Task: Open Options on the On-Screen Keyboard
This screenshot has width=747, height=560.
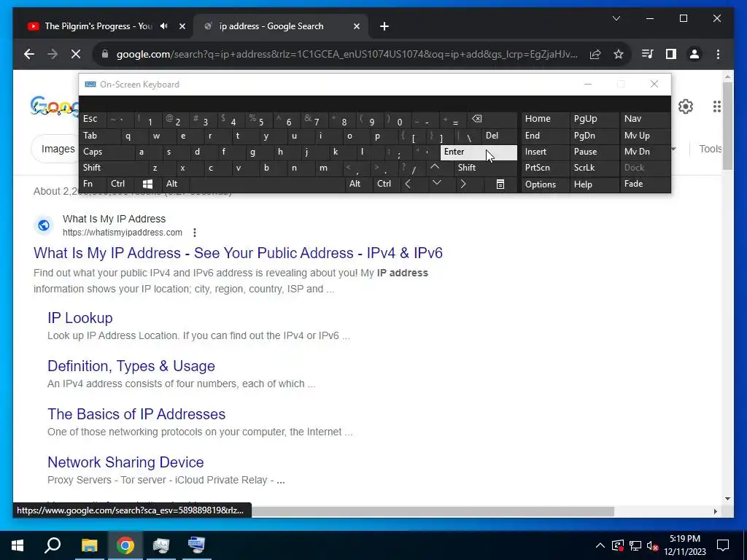Action: (545, 184)
